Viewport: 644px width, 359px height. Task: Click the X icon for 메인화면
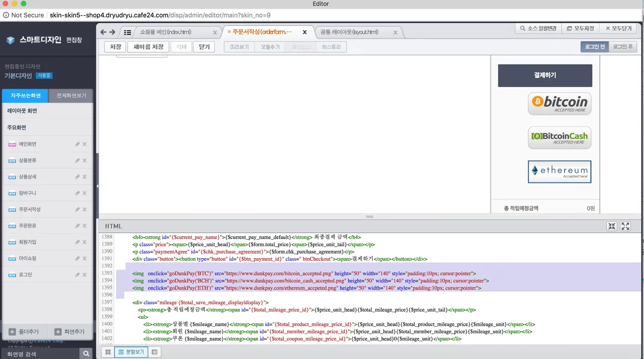[x=85, y=144]
